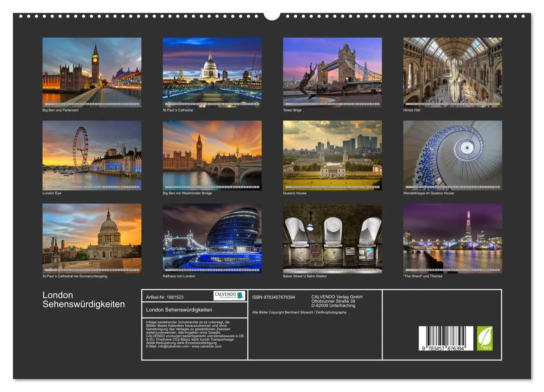This screenshot has height=392, width=544.
Task: Click "D-82008 Unterhaching" text
Action: [333, 306]
